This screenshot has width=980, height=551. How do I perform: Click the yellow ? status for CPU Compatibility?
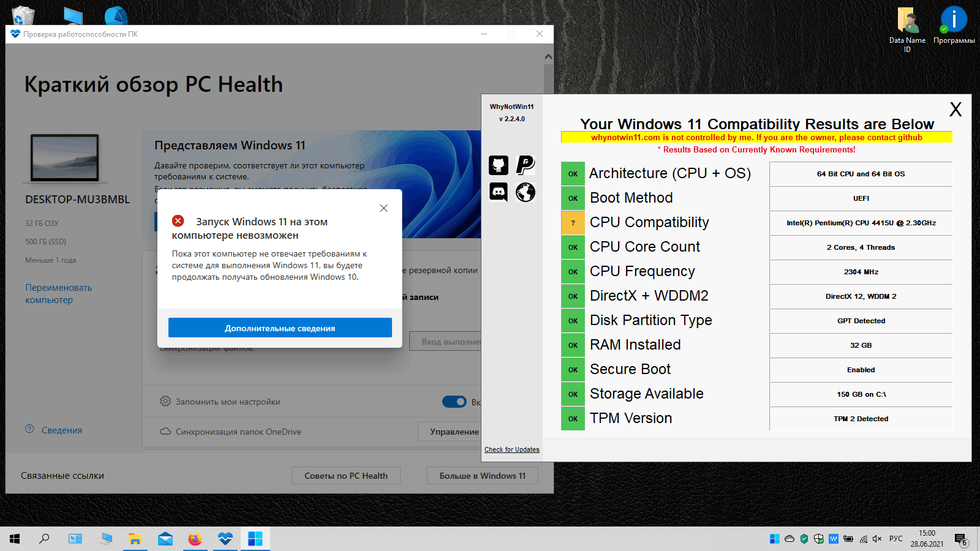pos(573,223)
